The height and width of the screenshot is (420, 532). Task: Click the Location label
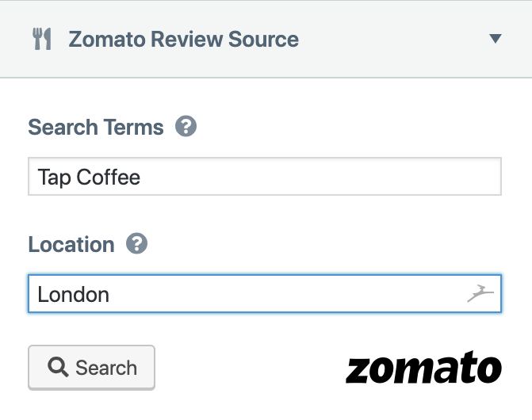coord(71,244)
